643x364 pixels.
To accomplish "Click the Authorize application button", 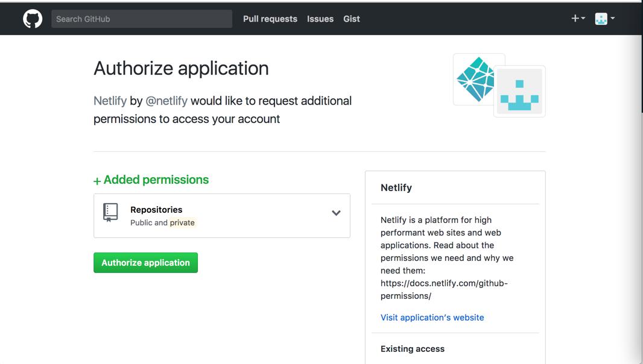I will point(145,262).
